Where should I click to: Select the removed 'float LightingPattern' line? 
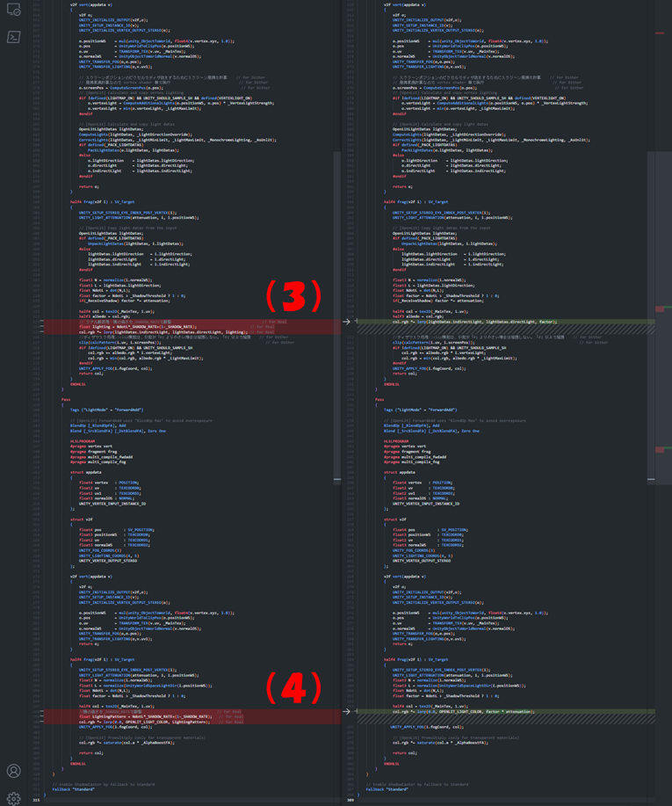point(132,716)
